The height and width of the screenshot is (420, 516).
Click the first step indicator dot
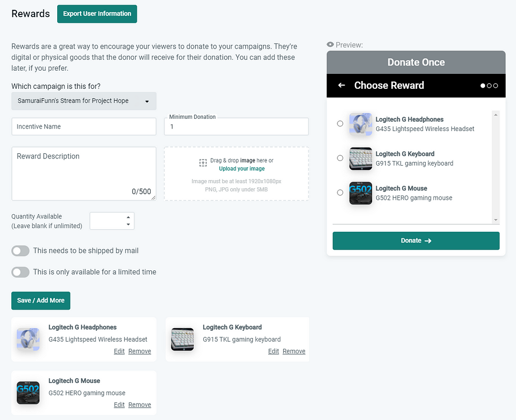[483, 86]
